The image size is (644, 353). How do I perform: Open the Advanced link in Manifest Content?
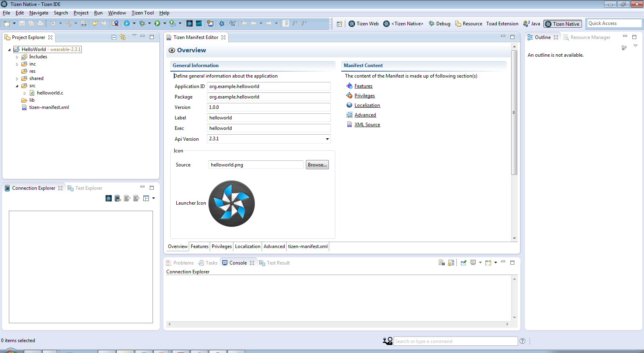pos(365,115)
